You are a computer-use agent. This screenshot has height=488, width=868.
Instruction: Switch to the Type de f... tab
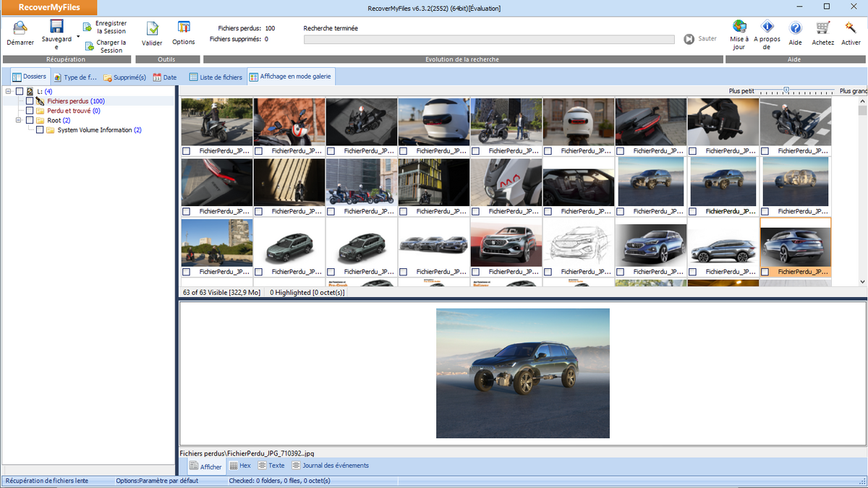click(x=75, y=77)
